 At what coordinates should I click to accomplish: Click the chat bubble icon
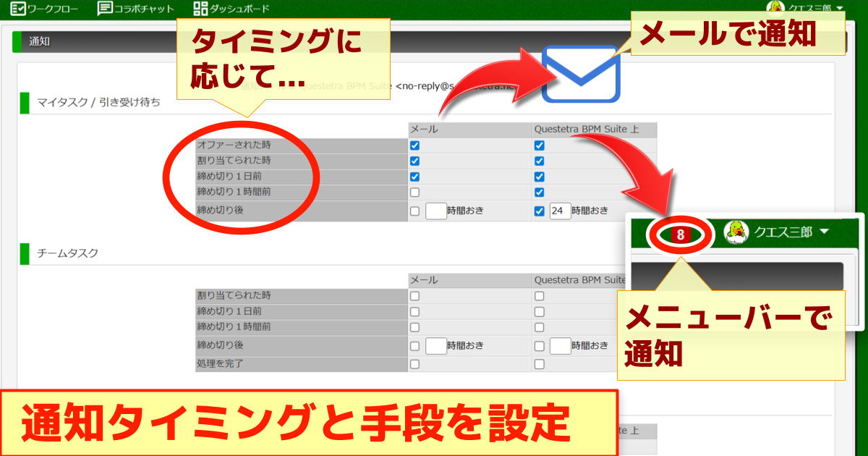pos(106,9)
